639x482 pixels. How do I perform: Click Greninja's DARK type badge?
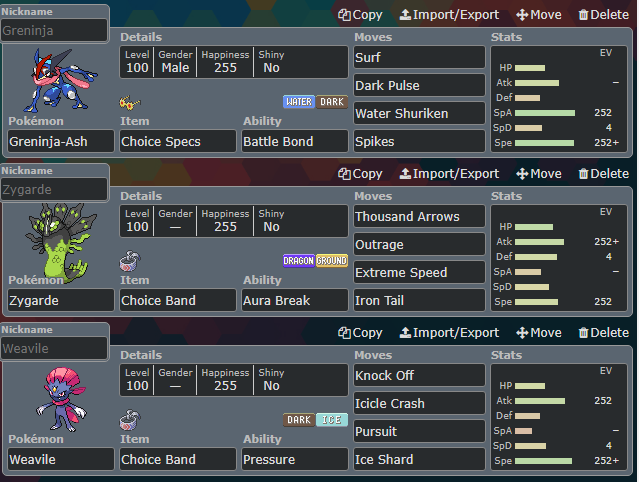click(332, 102)
